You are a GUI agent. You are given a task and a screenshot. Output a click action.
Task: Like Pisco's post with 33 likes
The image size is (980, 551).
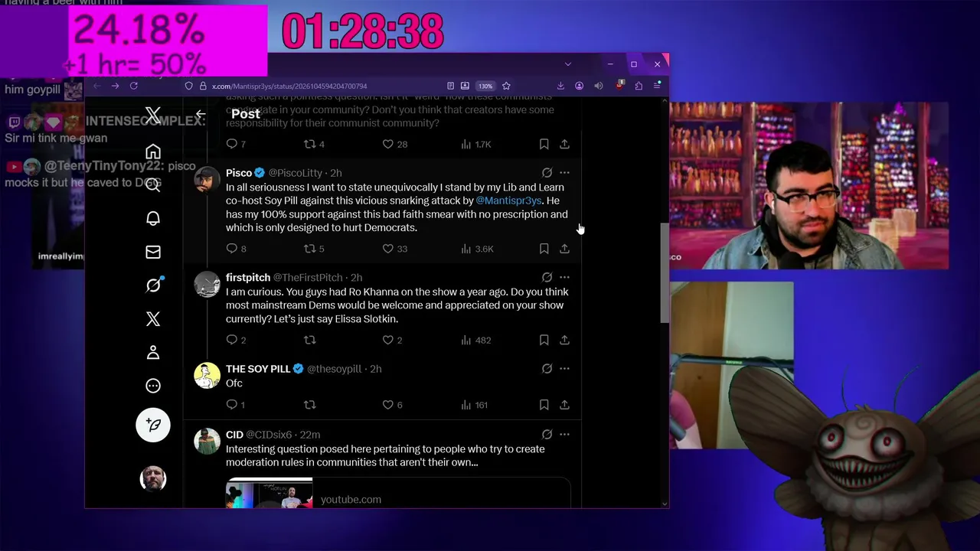[387, 249]
